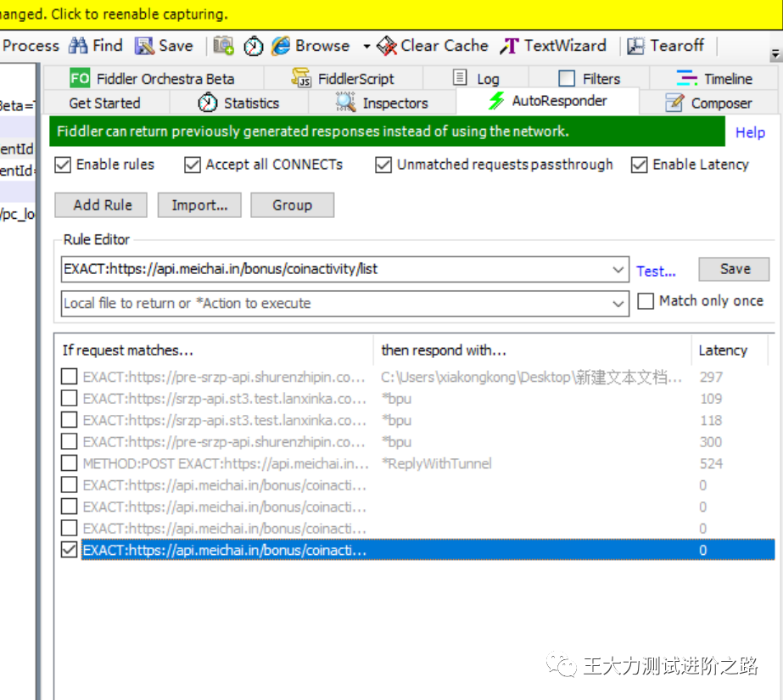
Task: Click the highlighted EXACT coinactivity rule text
Action: (x=225, y=550)
